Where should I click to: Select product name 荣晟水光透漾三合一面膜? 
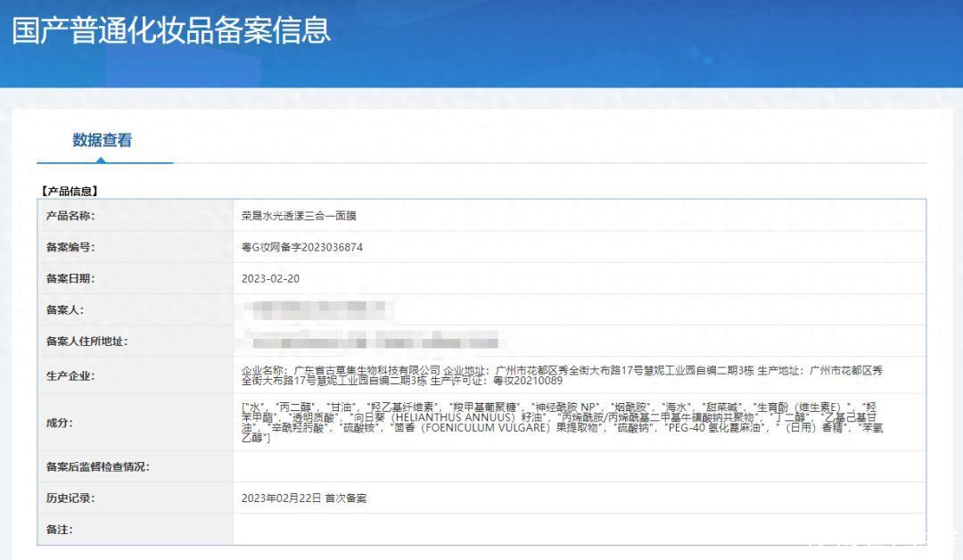tap(299, 216)
